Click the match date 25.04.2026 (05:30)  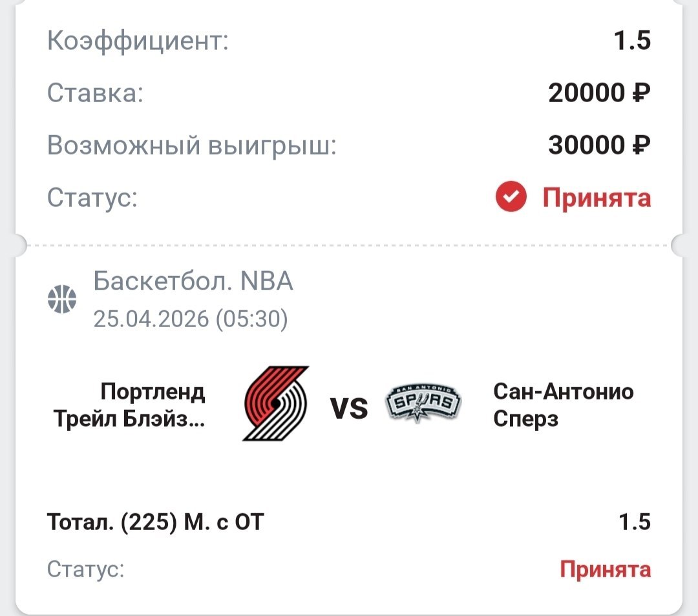(191, 319)
